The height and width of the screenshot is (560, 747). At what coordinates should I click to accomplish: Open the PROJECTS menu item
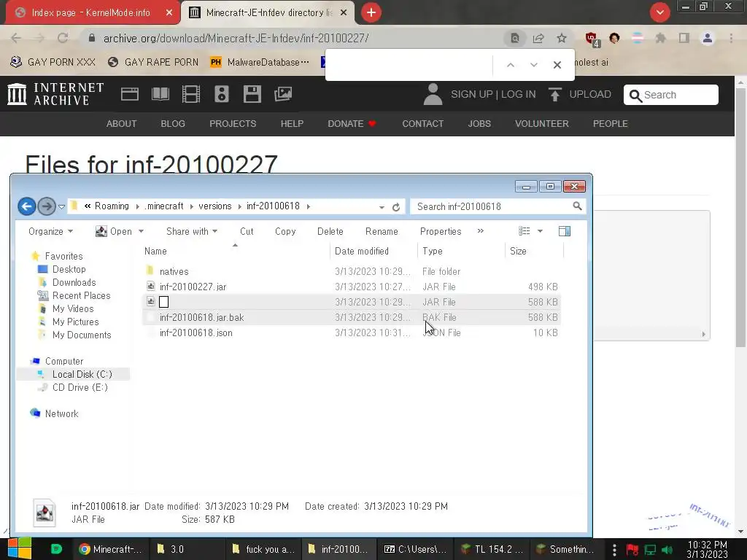click(x=233, y=124)
